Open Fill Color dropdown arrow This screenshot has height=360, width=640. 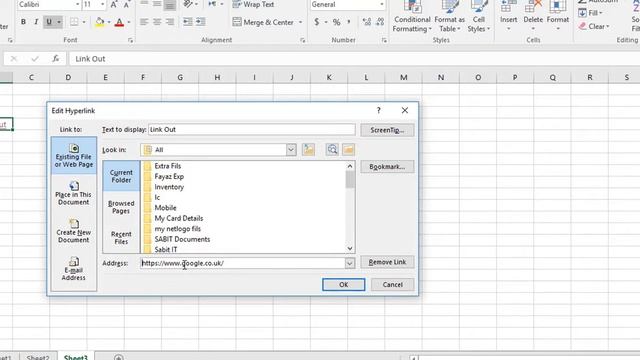(x=109, y=22)
